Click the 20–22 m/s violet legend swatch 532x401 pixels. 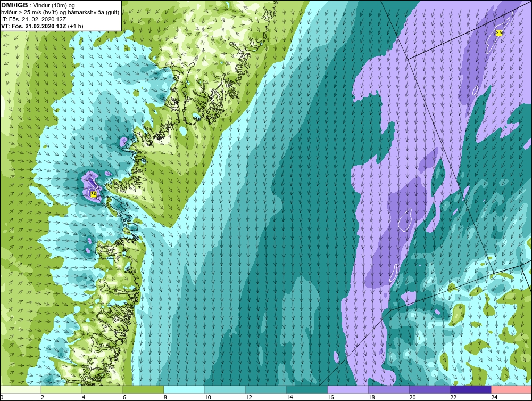click(x=430, y=389)
